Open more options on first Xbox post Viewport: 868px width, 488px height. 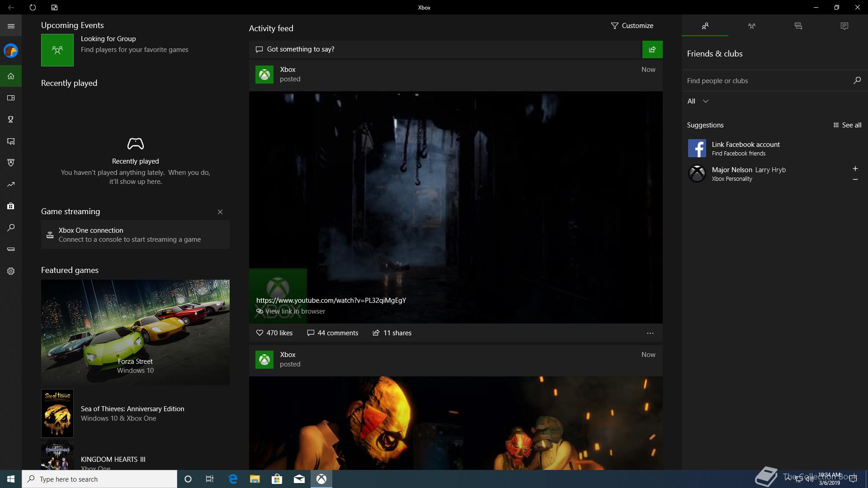[650, 333]
